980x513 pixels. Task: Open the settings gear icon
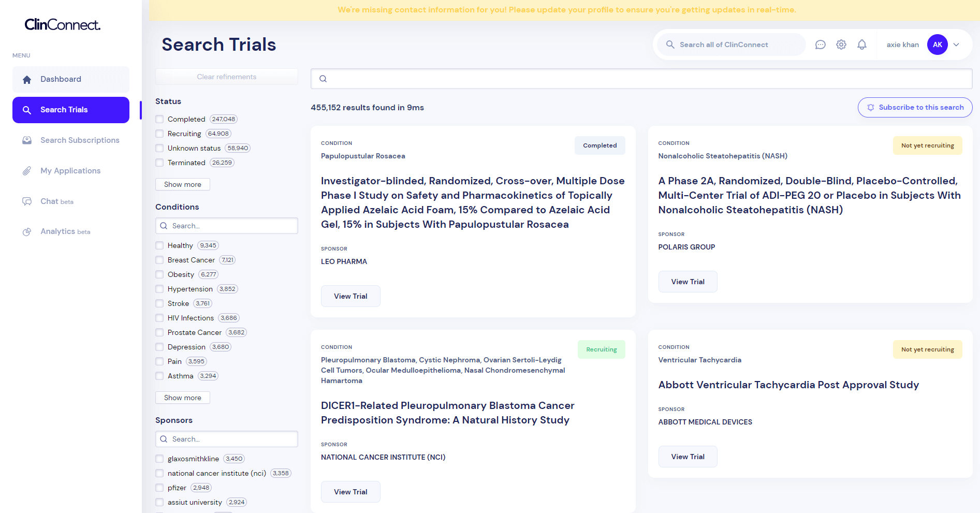841,45
